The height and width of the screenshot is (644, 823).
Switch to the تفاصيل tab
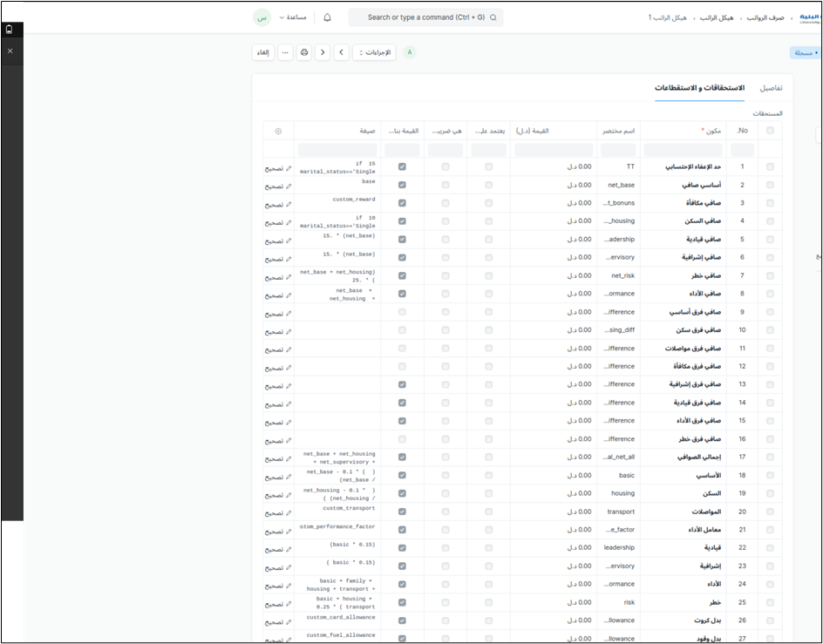(771, 88)
